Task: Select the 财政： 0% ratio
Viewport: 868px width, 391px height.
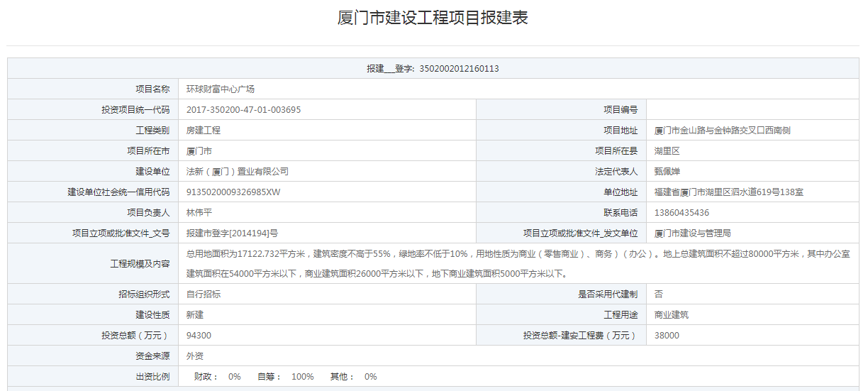Action: click(218, 377)
